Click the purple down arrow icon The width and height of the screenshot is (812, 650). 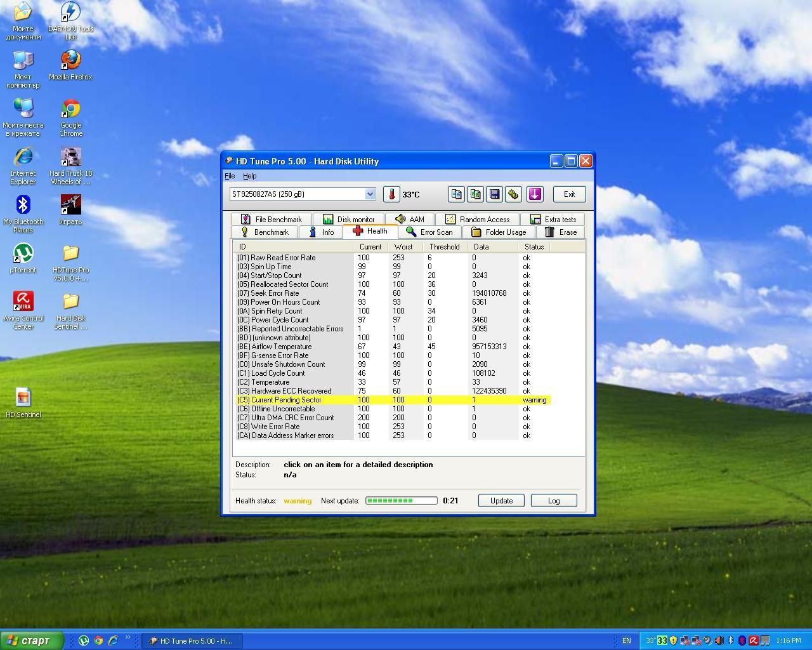[x=534, y=194]
